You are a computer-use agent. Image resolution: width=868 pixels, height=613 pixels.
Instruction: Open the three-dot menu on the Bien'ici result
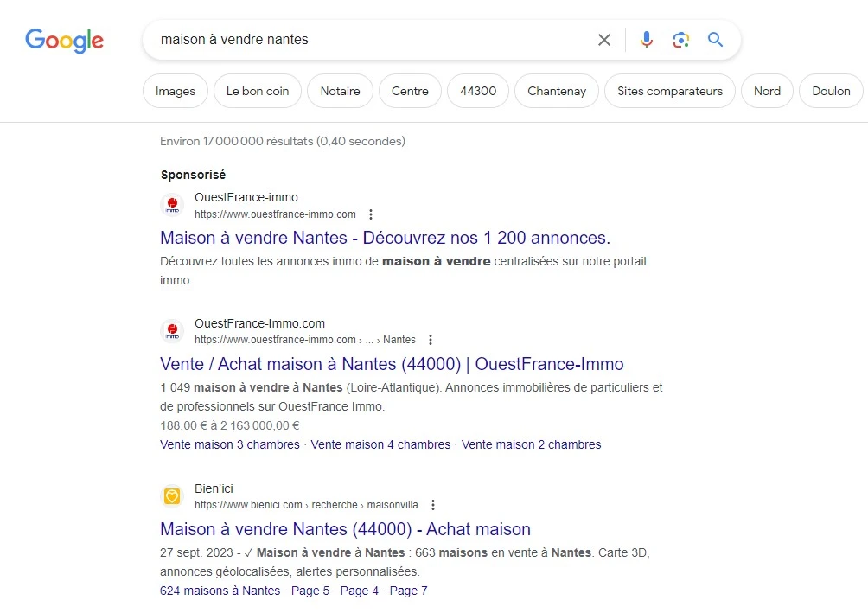click(x=433, y=504)
